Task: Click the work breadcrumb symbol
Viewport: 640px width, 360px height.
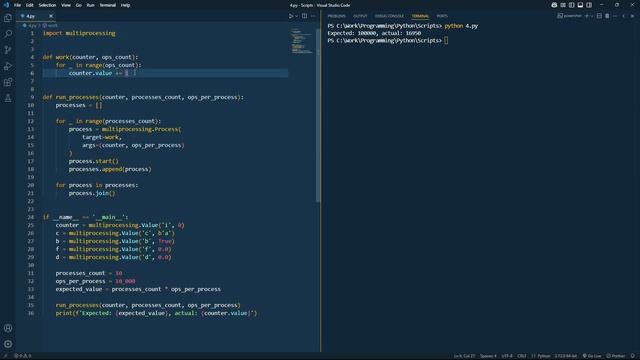Action: [50, 25]
